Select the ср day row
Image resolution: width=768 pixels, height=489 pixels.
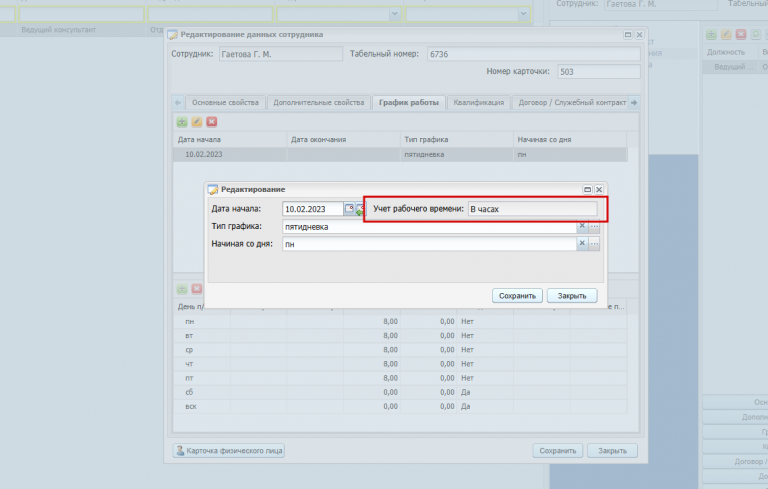click(x=400, y=350)
